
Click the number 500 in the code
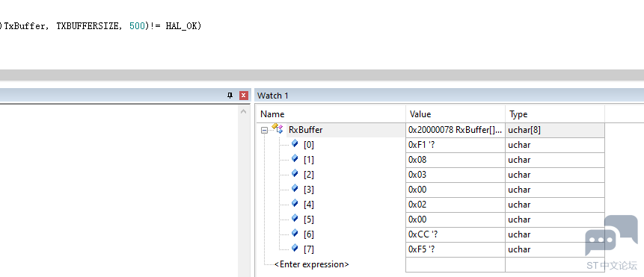click(x=137, y=26)
